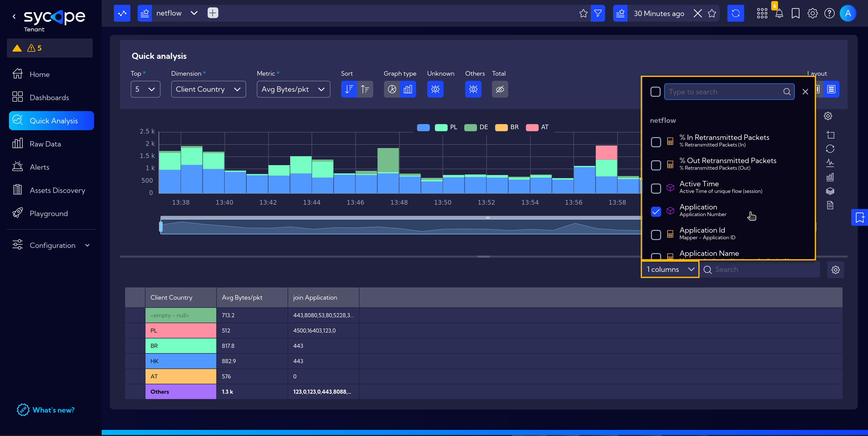
Task: Open the 1 columns dropdown
Action: tap(670, 270)
